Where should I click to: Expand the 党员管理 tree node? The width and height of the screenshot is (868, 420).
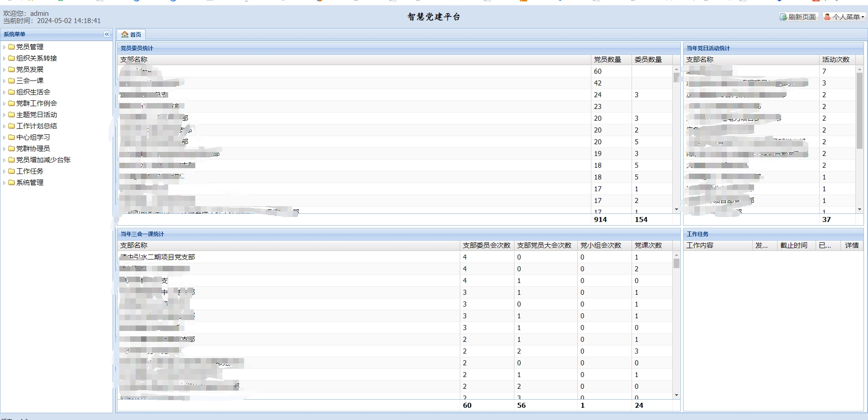click(x=4, y=47)
